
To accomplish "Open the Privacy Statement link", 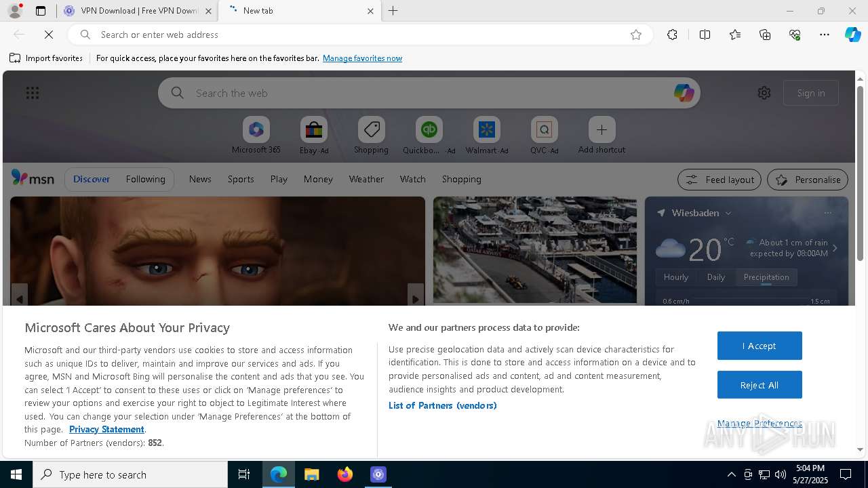I will pyautogui.click(x=106, y=429).
